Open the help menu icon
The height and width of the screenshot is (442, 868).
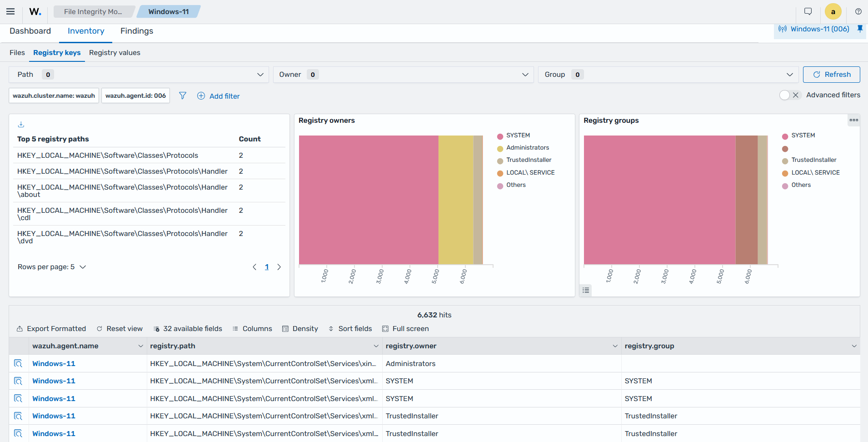(x=858, y=12)
